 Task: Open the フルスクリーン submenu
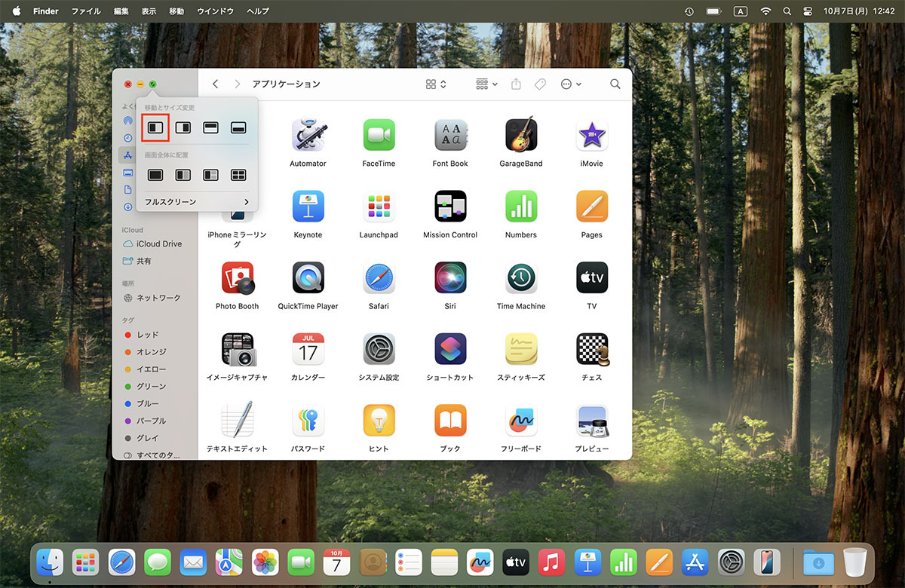(x=197, y=202)
